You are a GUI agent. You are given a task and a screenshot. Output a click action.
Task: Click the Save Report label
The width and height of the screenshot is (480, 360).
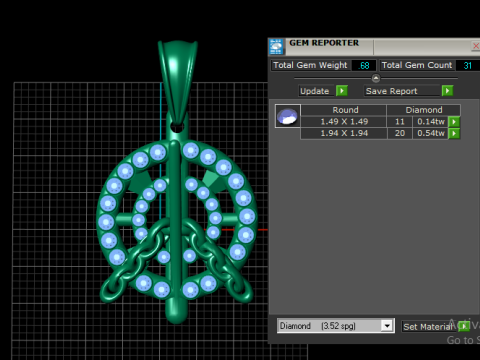[391, 91]
